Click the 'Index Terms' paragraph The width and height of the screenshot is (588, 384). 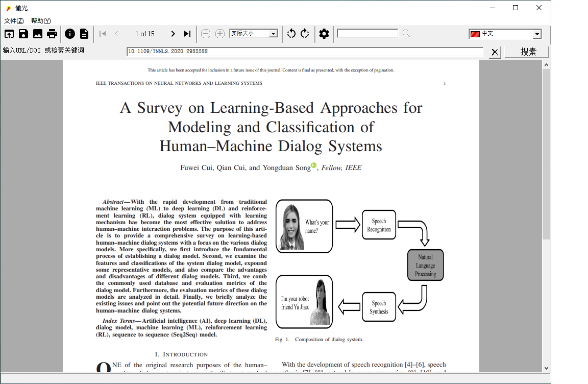coord(182,328)
